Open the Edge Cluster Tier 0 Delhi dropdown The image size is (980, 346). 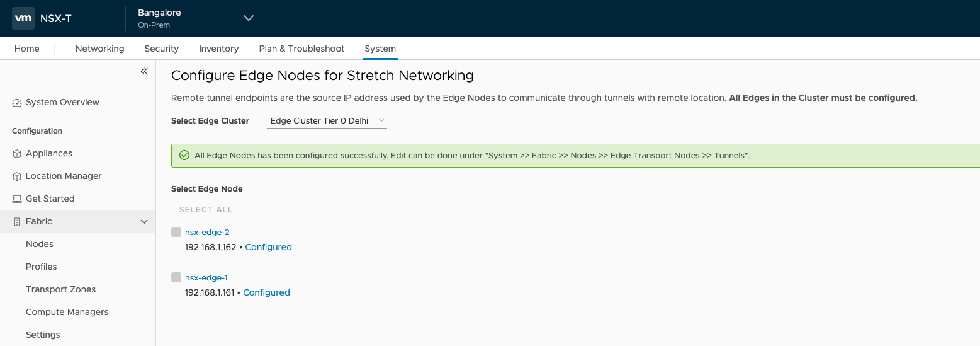(x=327, y=120)
